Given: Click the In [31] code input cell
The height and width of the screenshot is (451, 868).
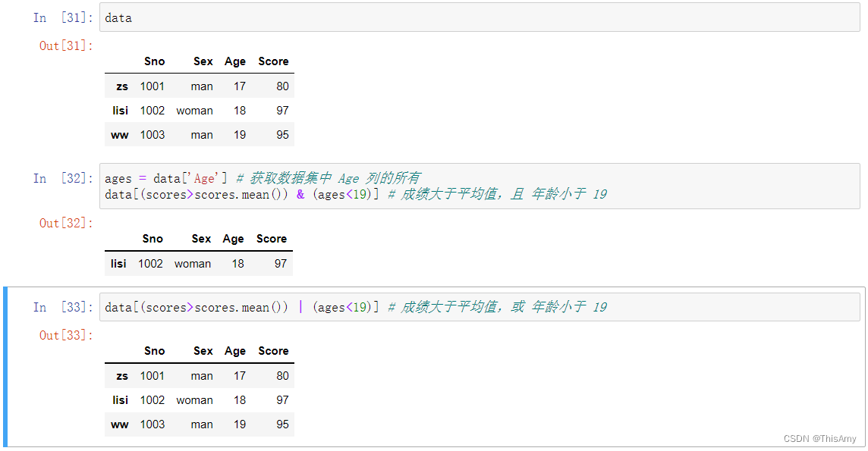Looking at the screenshot, I should [x=480, y=17].
